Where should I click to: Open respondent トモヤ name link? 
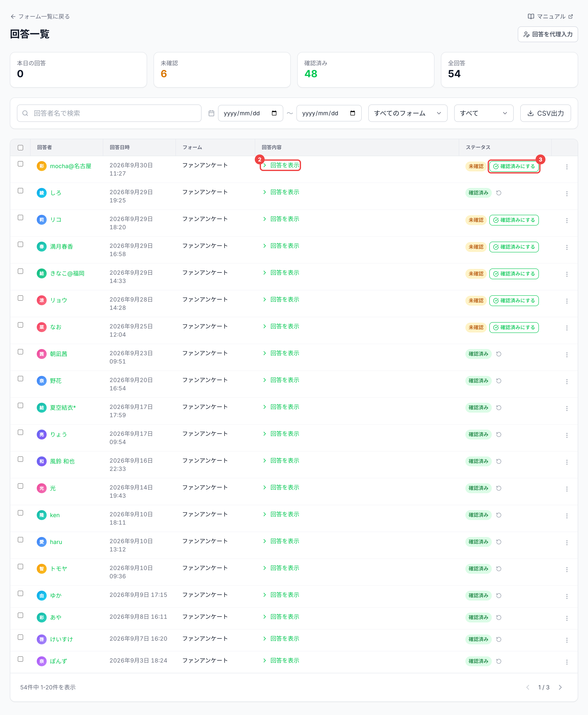pyautogui.click(x=59, y=569)
